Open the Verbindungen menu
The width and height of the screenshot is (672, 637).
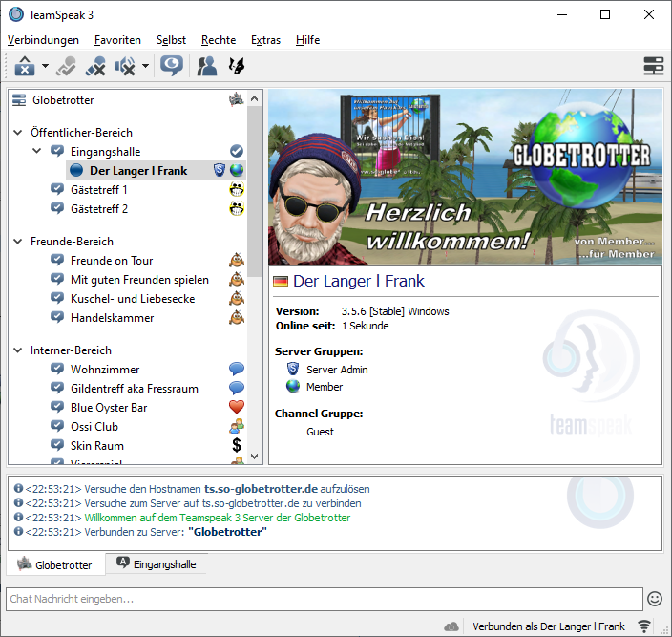point(43,40)
